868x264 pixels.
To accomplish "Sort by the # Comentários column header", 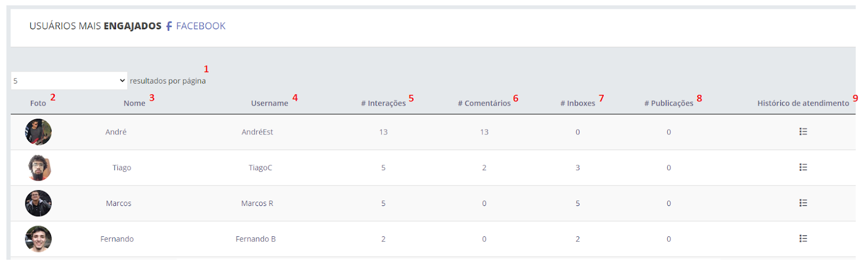I will coord(484,103).
